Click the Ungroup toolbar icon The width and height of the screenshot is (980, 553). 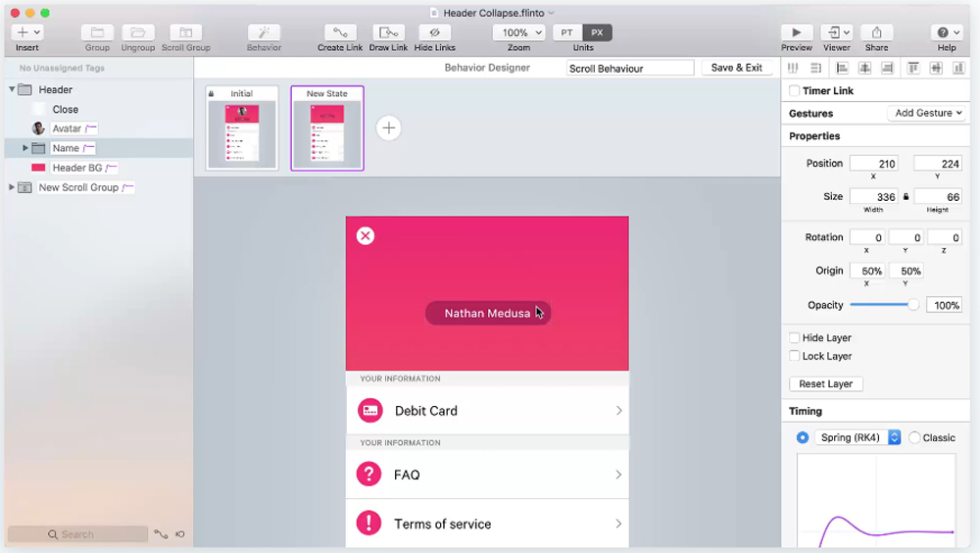137,32
